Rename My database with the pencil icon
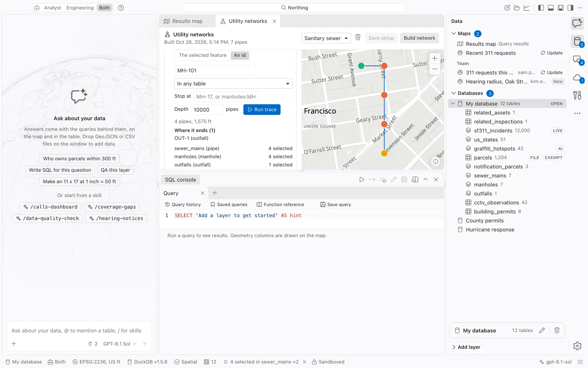Viewport: 588px width, 368px height. pos(542,330)
